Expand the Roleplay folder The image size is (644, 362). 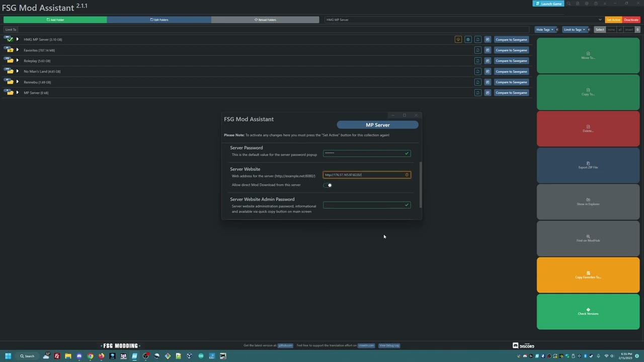tap(18, 61)
